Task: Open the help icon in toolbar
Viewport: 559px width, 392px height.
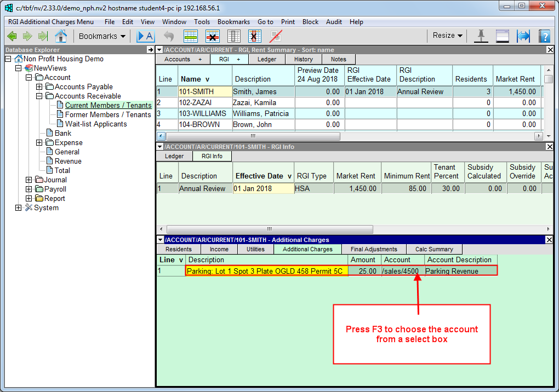Action: click(544, 36)
